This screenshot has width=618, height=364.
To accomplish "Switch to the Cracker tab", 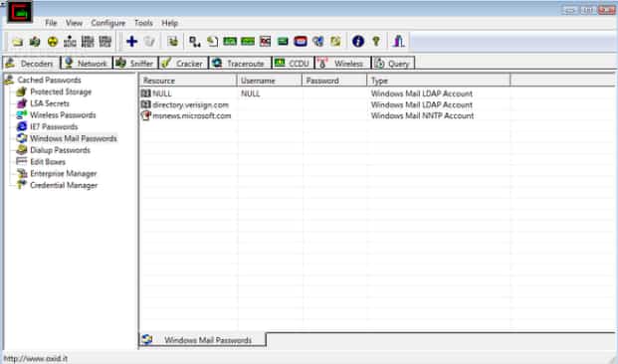I will coord(183,63).
